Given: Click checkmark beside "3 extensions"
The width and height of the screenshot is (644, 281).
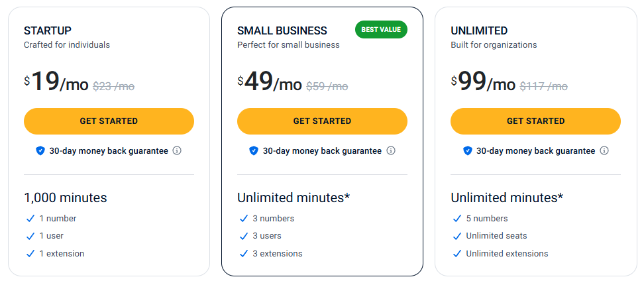Looking at the screenshot, I should point(243,253).
